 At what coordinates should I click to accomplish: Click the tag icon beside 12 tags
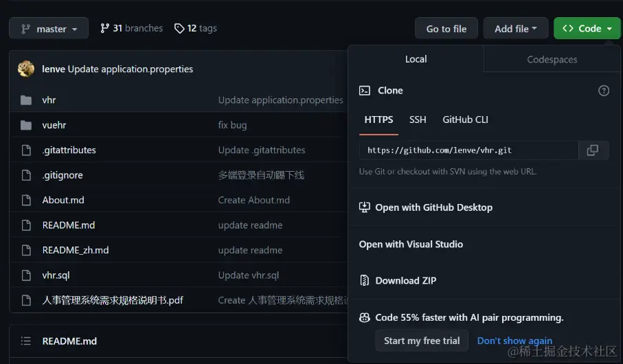pyautogui.click(x=179, y=28)
